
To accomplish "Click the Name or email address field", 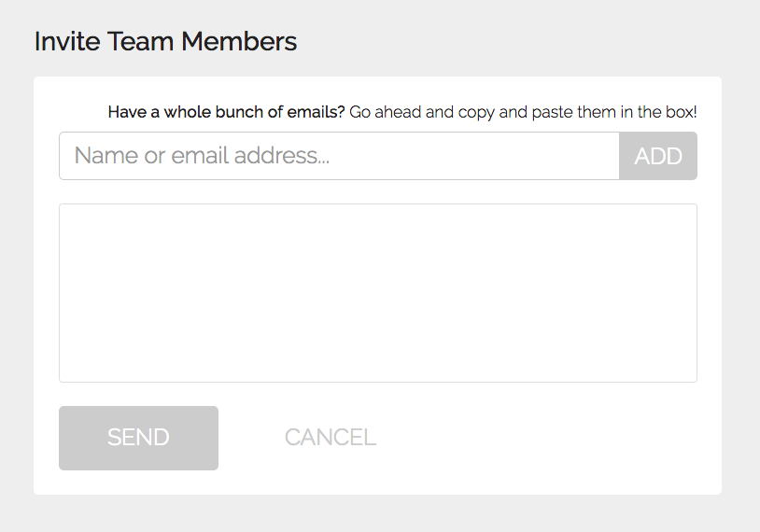I will click(x=338, y=156).
